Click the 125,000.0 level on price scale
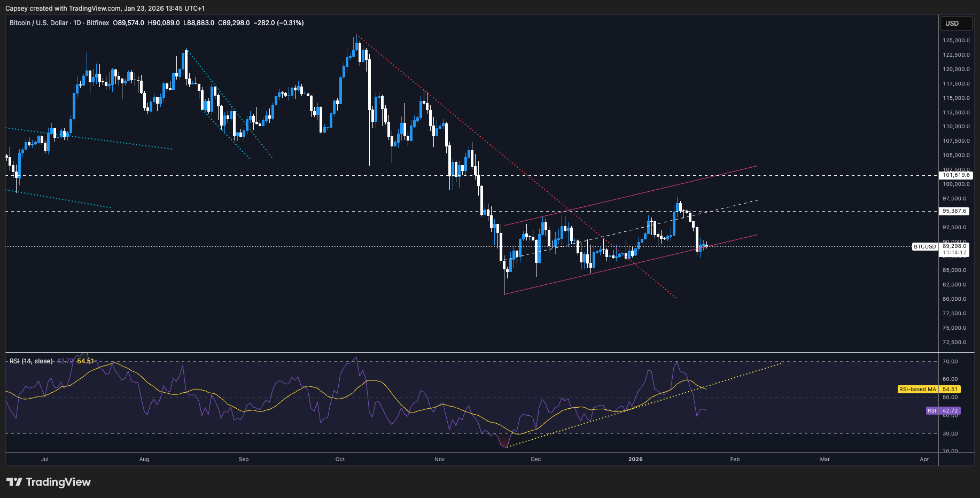Viewport: 980px width, 498px height. point(956,41)
